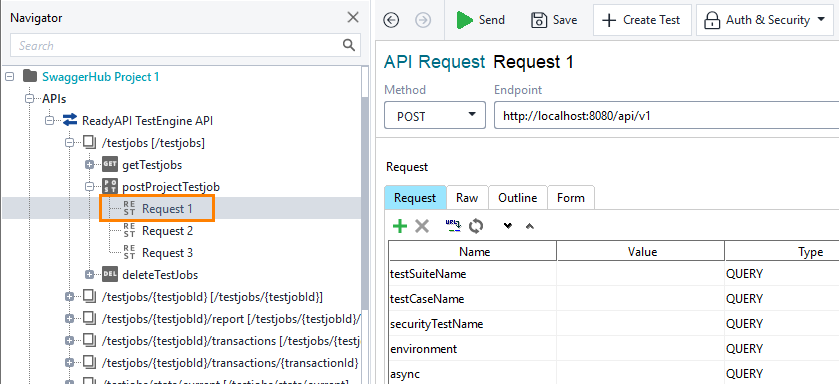
Task: Switch to the Raw tab
Action: pos(467,198)
